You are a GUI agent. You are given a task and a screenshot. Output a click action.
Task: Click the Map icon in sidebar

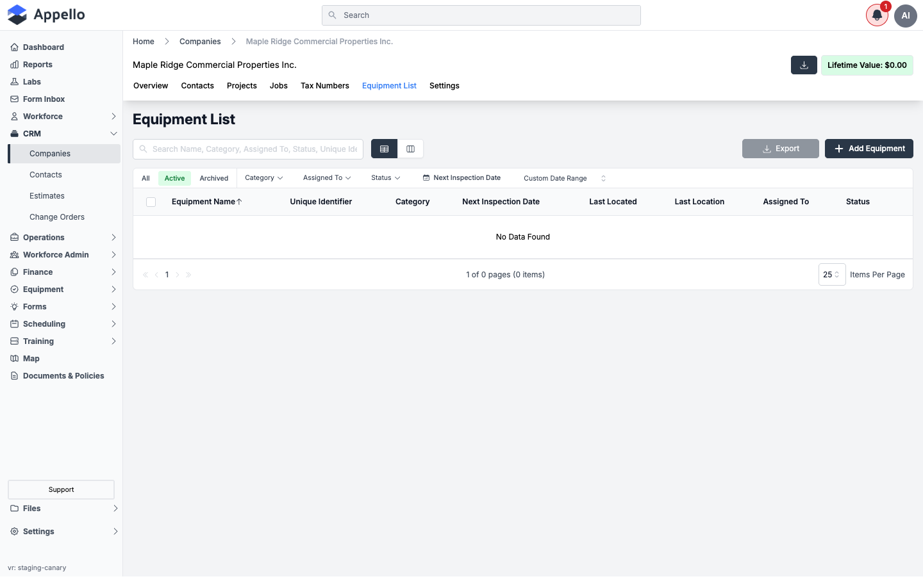(14, 359)
